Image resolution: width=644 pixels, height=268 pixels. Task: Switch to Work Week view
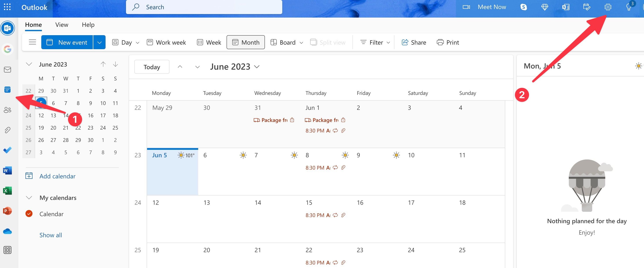tap(166, 41)
